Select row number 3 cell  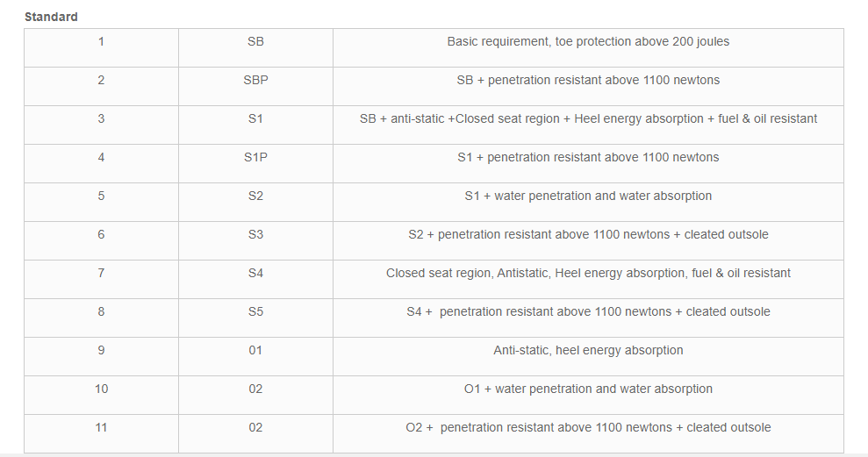pos(101,118)
